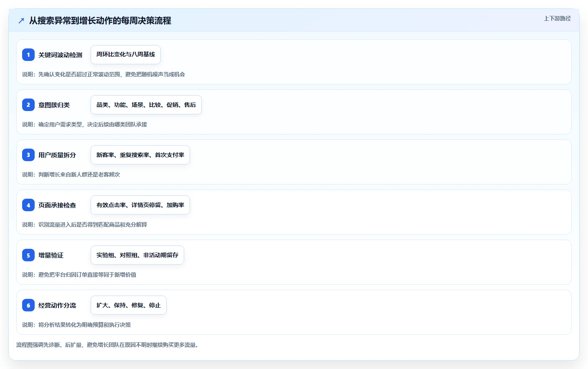Image resolution: width=588 pixels, height=369 pixels.
Task: Select the title 从搜索异常到增长动作的每周决策流程
Action: click(100, 20)
